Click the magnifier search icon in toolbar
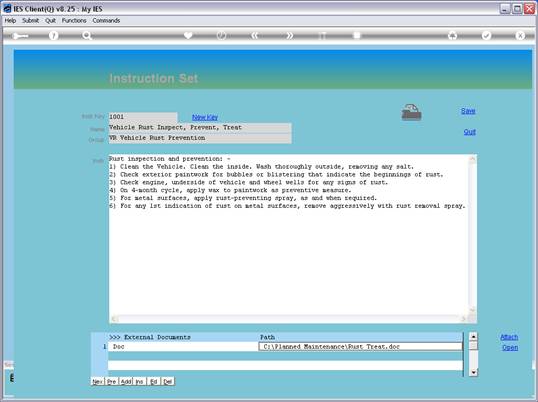Screen dimensions: 538x402 (x=87, y=35)
